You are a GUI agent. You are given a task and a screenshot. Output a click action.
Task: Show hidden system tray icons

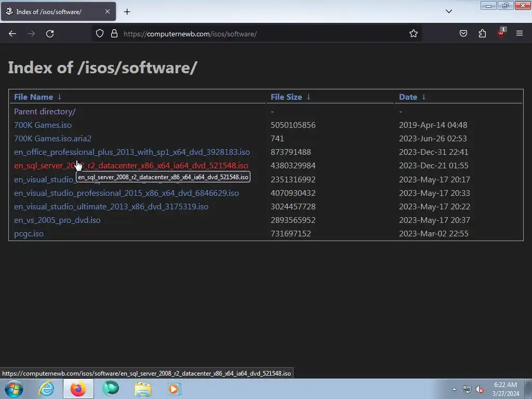454,389
